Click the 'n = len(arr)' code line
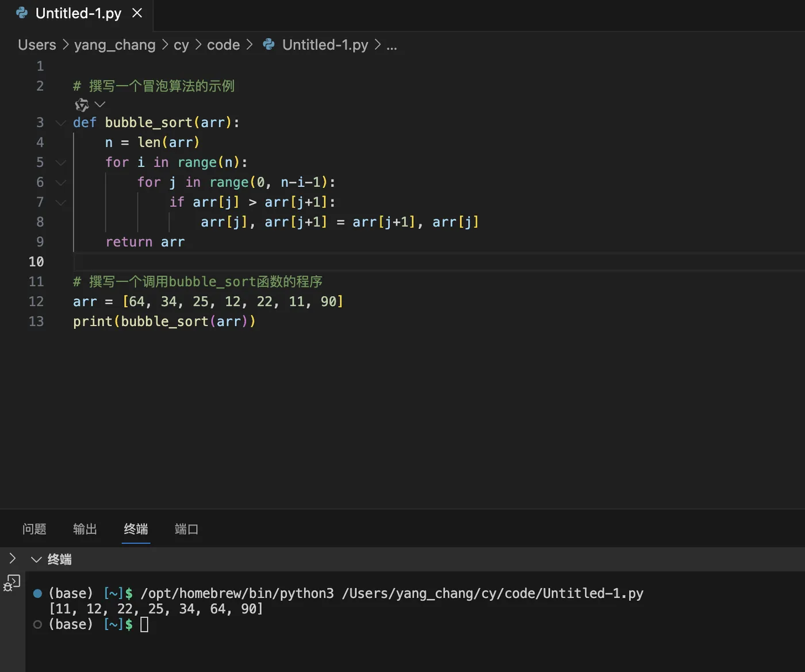The image size is (805, 672). tap(152, 142)
